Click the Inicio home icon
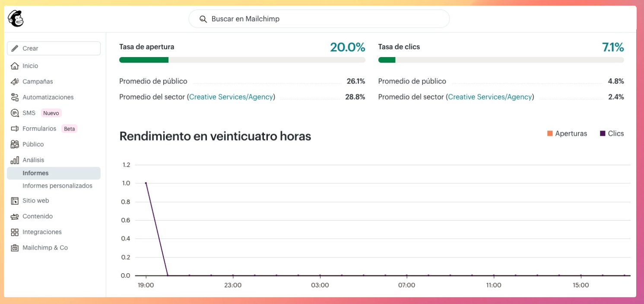The width and height of the screenshot is (644, 304). tap(15, 66)
